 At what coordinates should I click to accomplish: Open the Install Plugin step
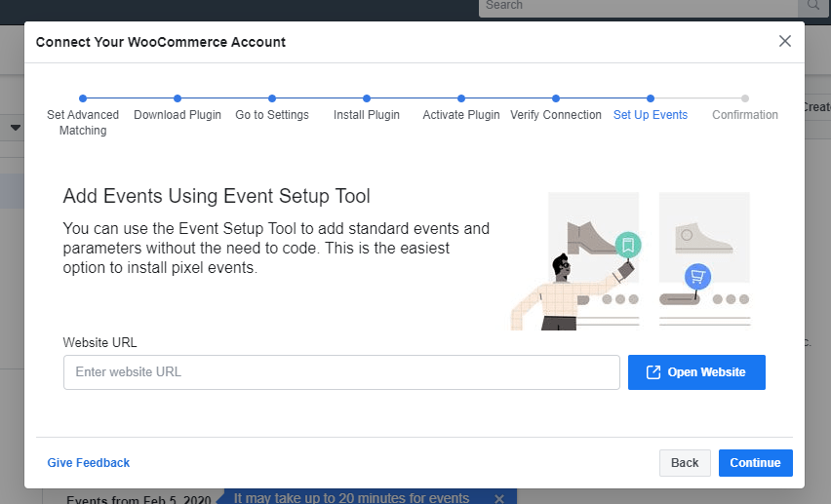(366, 115)
